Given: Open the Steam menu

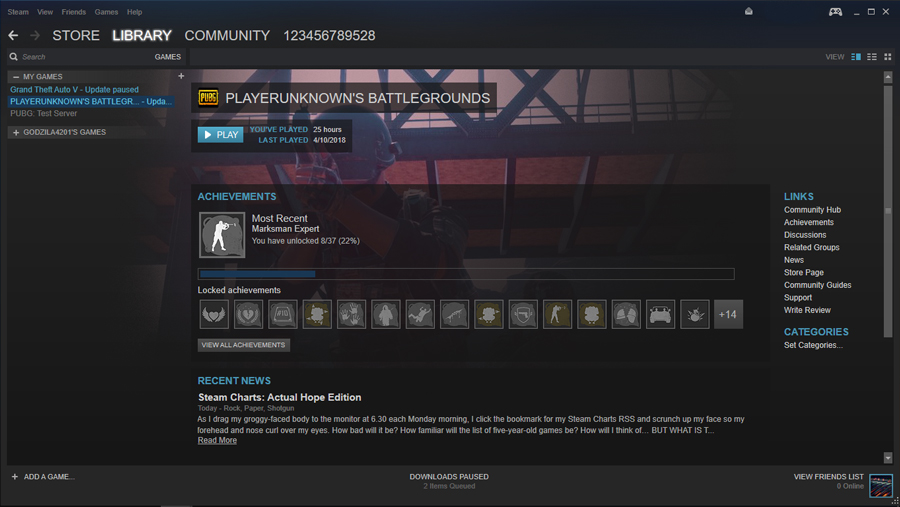Looking at the screenshot, I should pyautogui.click(x=18, y=12).
